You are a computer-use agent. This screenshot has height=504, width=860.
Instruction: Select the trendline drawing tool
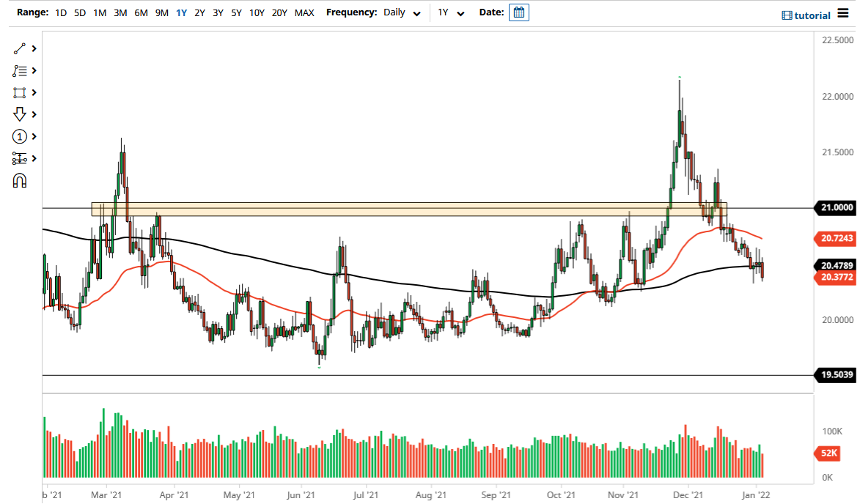21,48
